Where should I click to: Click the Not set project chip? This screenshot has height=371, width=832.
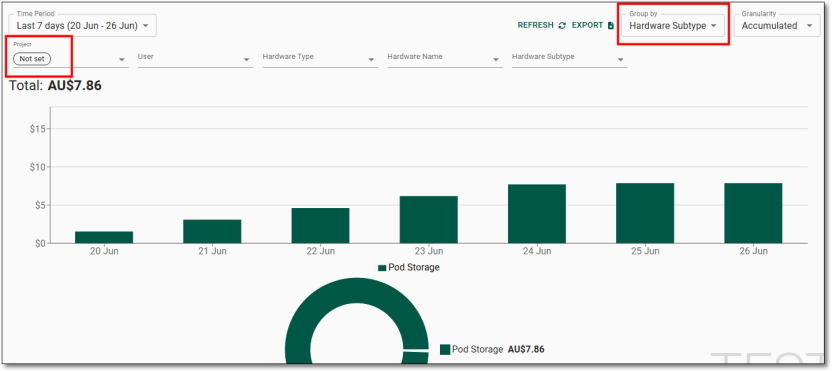coord(32,59)
